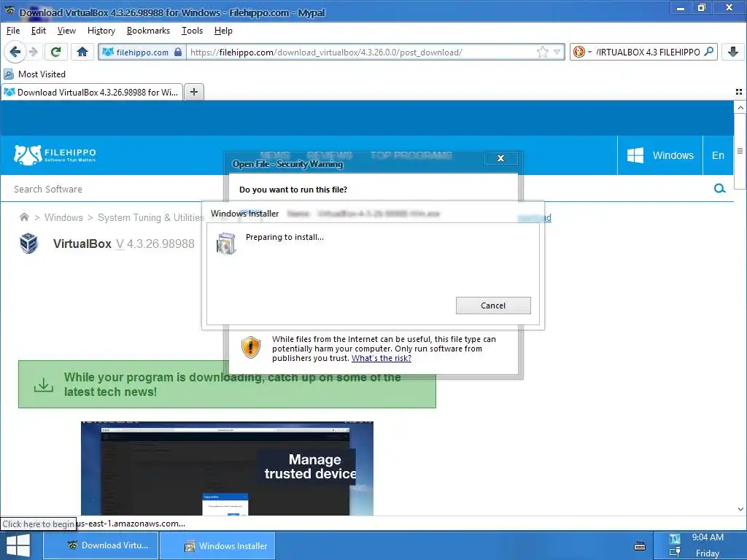This screenshot has width=747, height=560.
Task: Show the tab groups grid icon
Action: click(739, 92)
